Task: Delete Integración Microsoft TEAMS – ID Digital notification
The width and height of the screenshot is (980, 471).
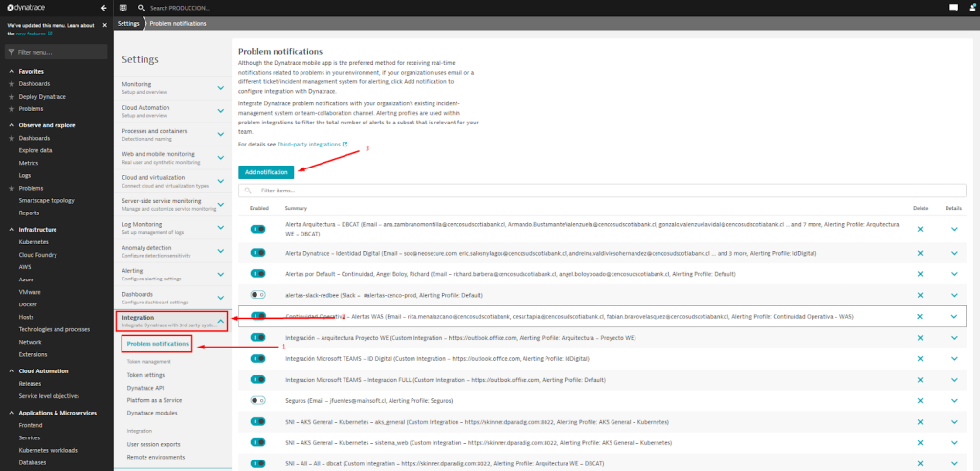Action: coord(920,358)
